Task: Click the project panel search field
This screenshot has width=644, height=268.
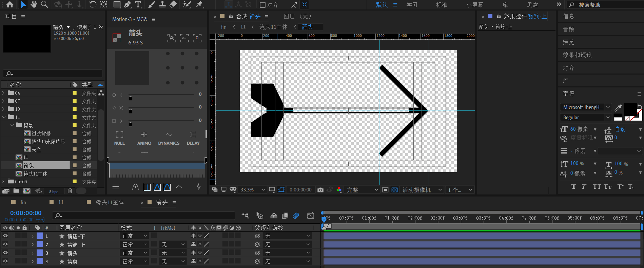Action: (x=53, y=73)
